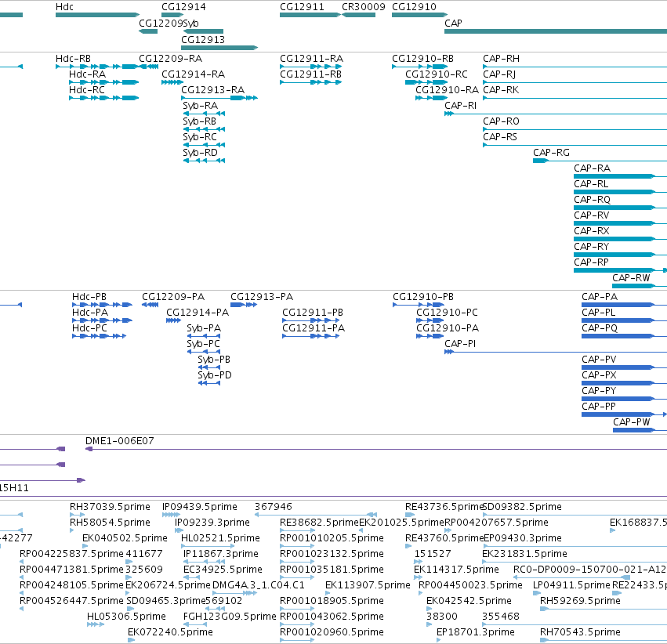Select the CAP-PA protein label
Screen dimensions: 667x644
(x=600, y=297)
